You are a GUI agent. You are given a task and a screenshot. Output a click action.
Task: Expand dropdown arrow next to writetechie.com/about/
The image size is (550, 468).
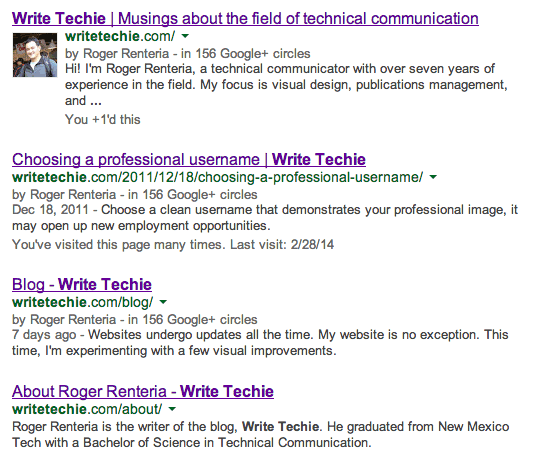[172, 409]
